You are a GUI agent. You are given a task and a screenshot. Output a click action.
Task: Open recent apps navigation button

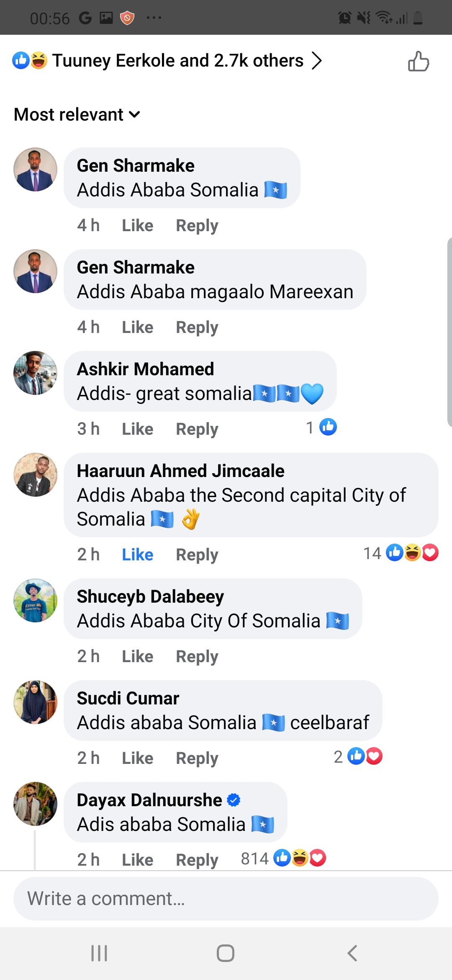(x=99, y=953)
